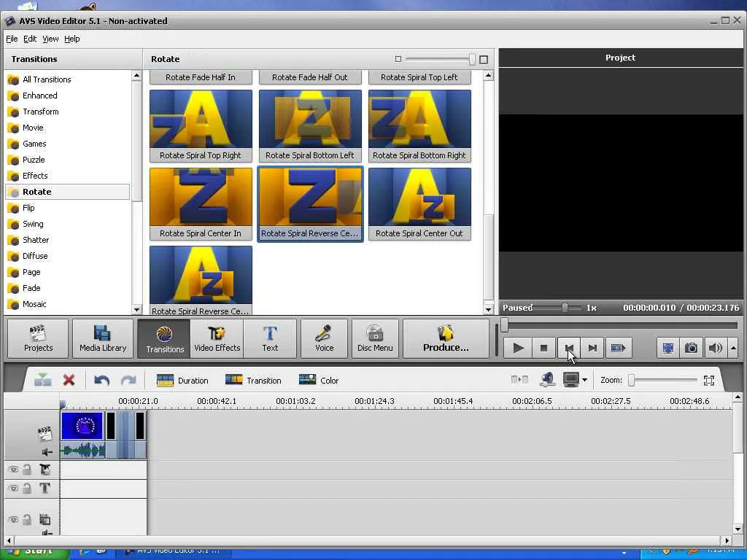
Task: Open the Help menu
Action: [72, 39]
